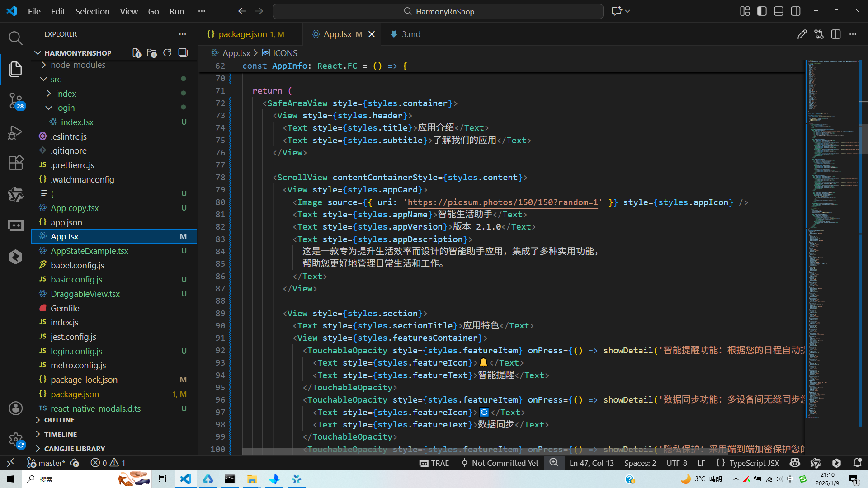Open the Extensions view

(15, 163)
